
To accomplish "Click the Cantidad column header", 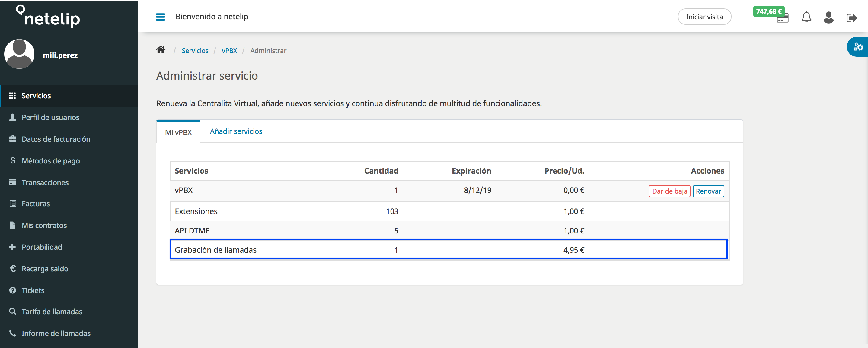I will (x=381, y=171).
